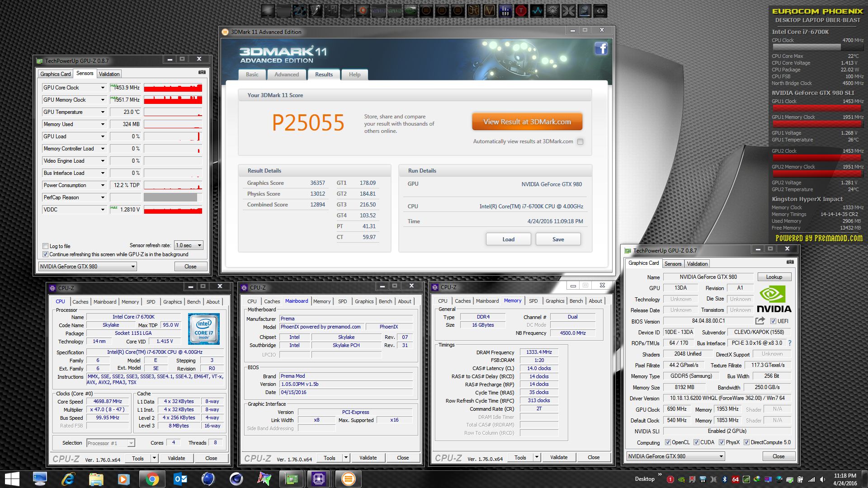This screenshot has width=868, height=488.
Task: Open the NVIDIA icon in the top dock
Action: pyautogui.click(x=410, y=10)
